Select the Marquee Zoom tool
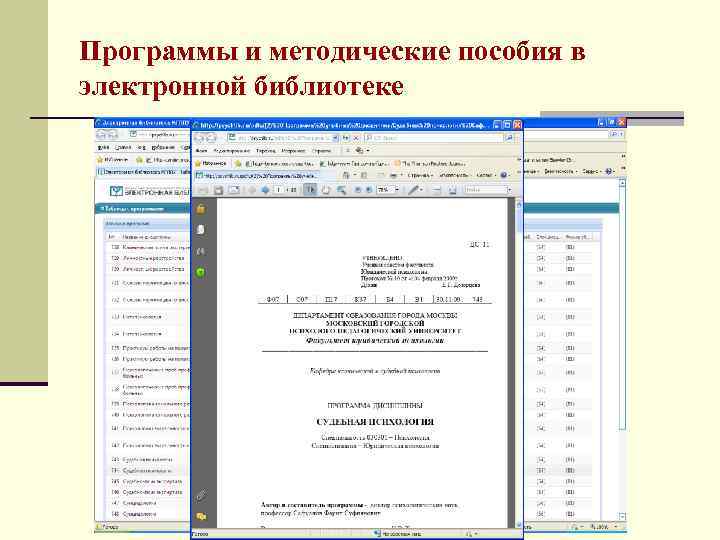The width and height of the screenshot is (720, 540). [x=341, y=190]
